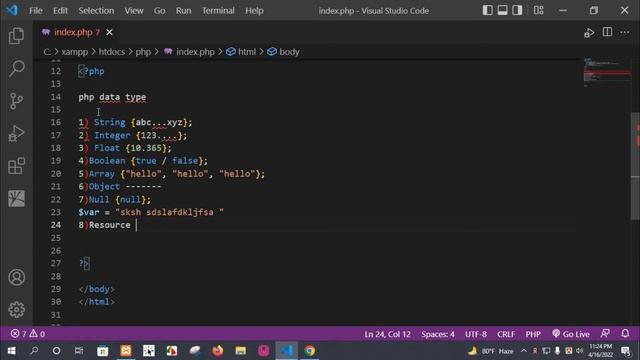Open the Run and Debug view
This screenshot has width=640, height=360.
(16, 133)
